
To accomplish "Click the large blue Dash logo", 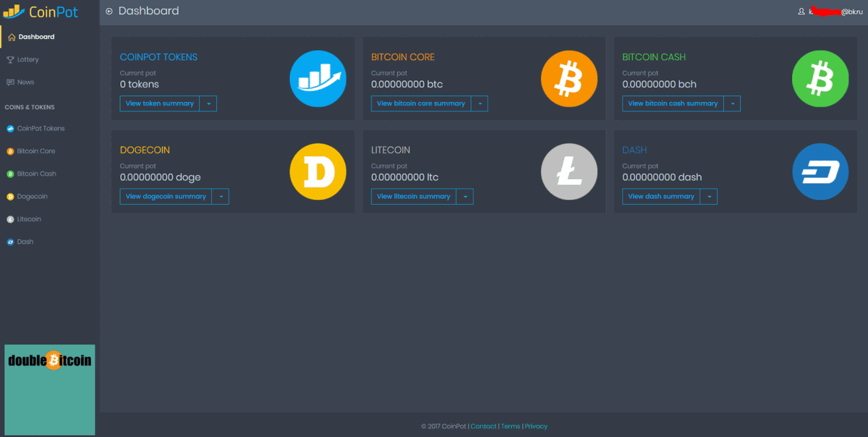I will [820, 171].
